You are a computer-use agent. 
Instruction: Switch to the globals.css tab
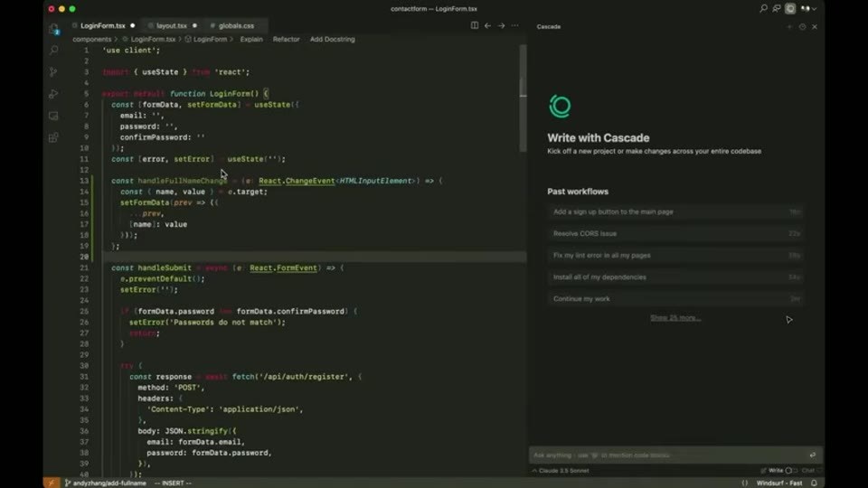point(236,25)
